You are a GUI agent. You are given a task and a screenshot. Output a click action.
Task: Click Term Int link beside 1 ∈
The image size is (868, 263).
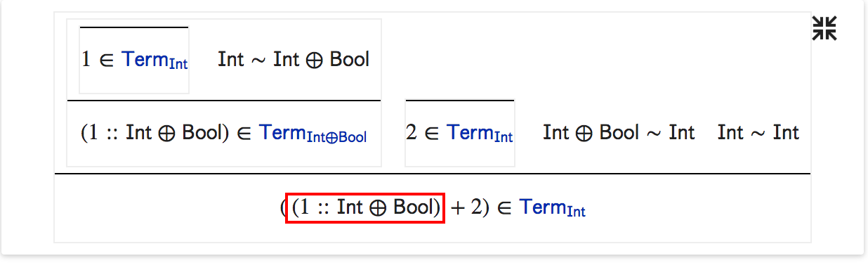coord(154,60)
